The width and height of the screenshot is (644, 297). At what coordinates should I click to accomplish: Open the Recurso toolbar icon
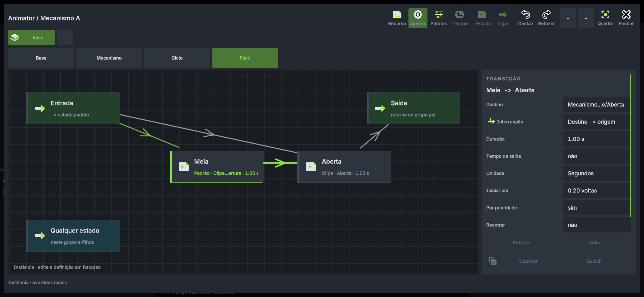click(397, 18)
